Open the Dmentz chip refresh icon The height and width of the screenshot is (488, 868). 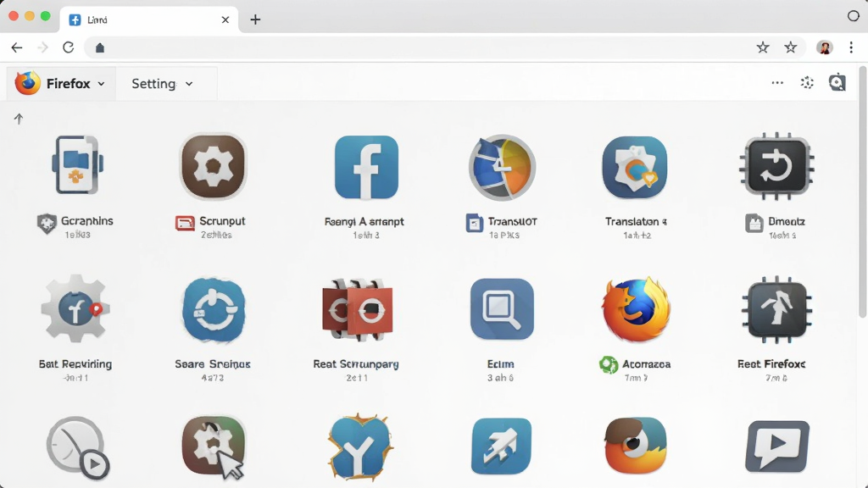776,166
